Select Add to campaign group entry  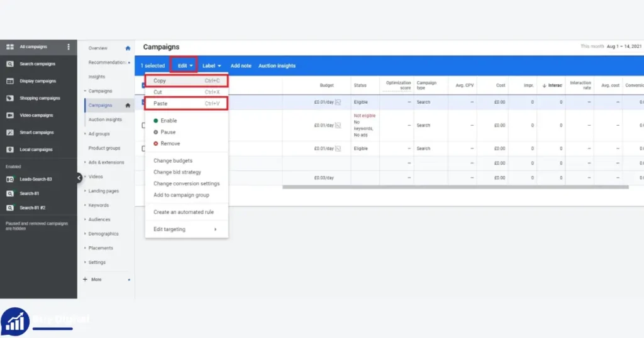(181, 195)
